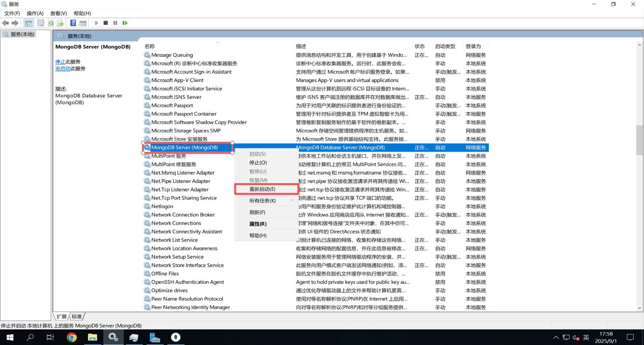Open Task View on the taskbar
Viewport: 644px width, 345px height.
tap(50, 338)
